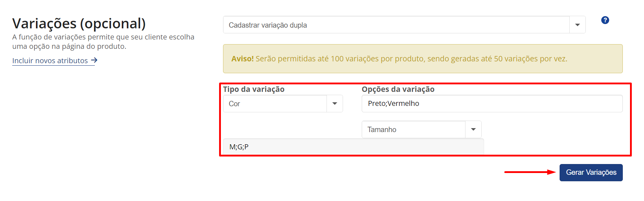
Task: Follow the Incluir novos atributos link
Action: (x=50, y=60)
